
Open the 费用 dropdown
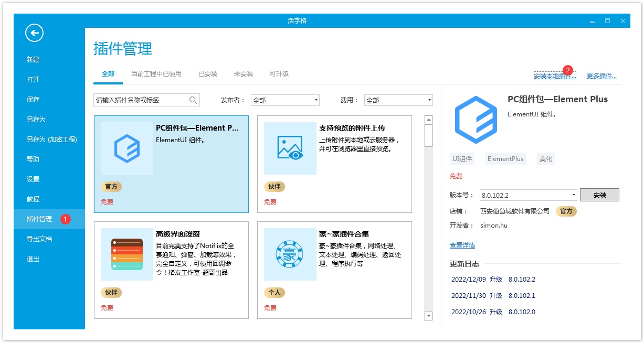click(398, 100)
